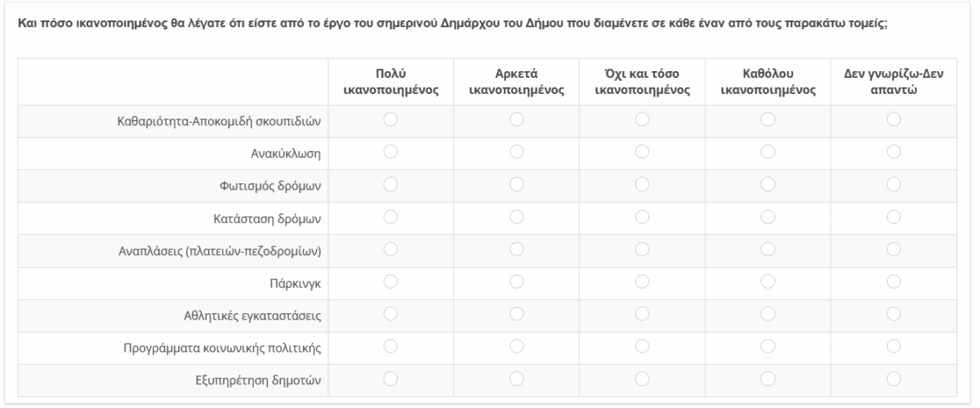The image size is (980, 408).
Task: Mark Όχι και τόσο ικανοποιημένος for Φωτισμός δρόμων
Action: 641,184
